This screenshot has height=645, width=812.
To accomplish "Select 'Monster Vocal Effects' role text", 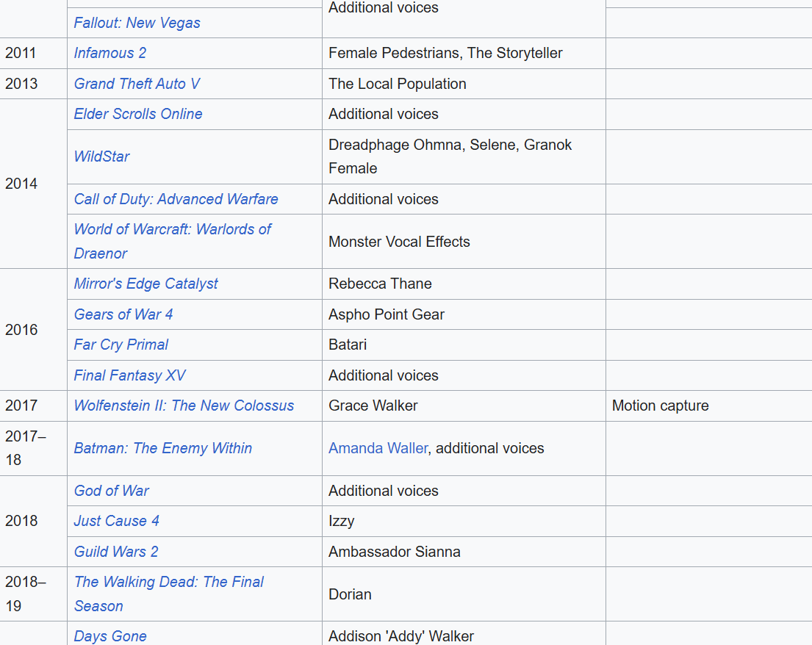I will 399,242.
